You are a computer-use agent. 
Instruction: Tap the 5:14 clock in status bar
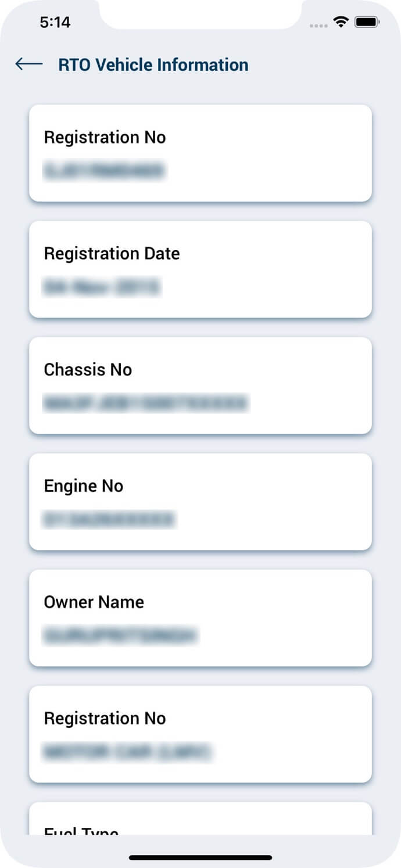[x=55, y=22]
